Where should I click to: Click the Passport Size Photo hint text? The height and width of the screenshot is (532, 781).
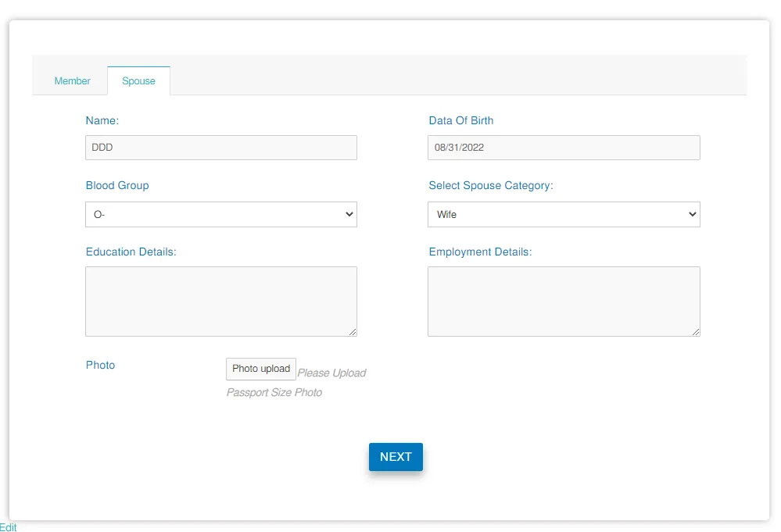[x=274, y=392]
